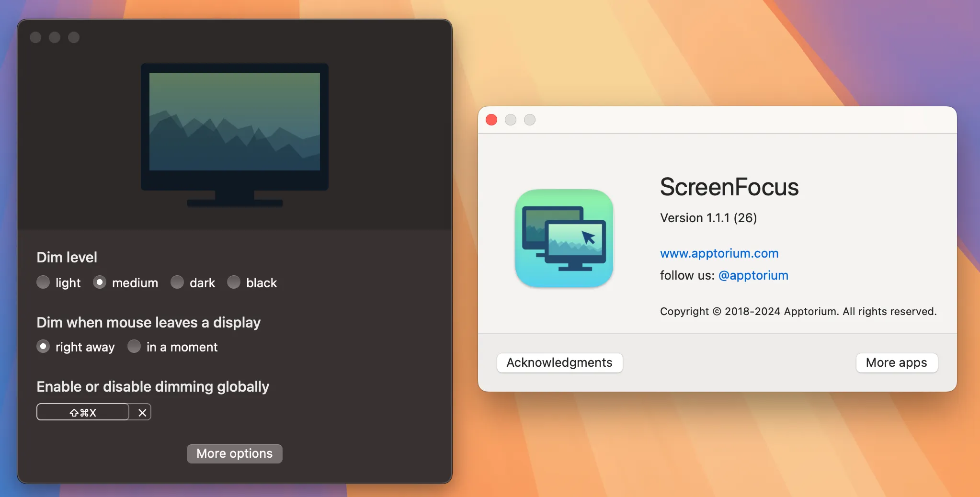Screen dimensions: 980x497
Task: Click Enable or disable dimming globally heading
Action: tap(153, 386)
